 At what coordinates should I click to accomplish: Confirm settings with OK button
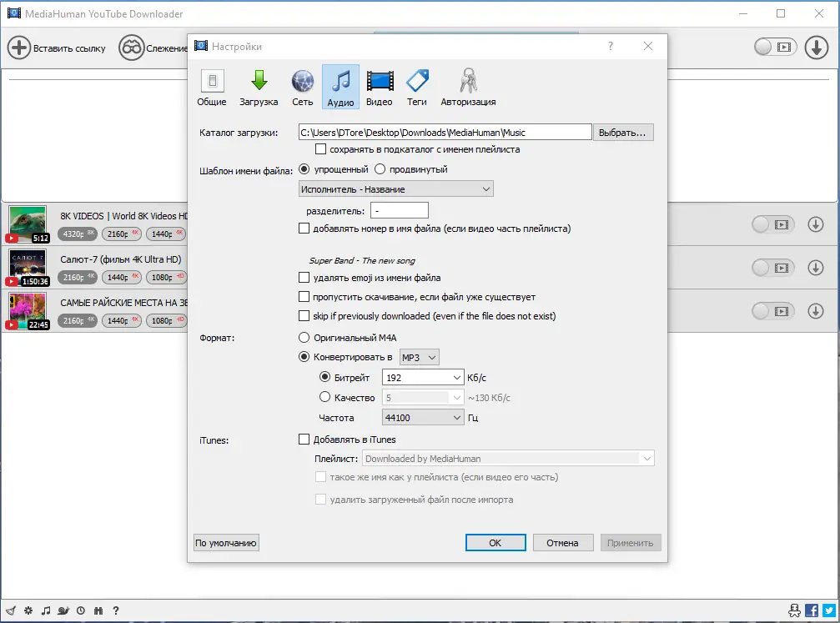[x=495, y=543]
